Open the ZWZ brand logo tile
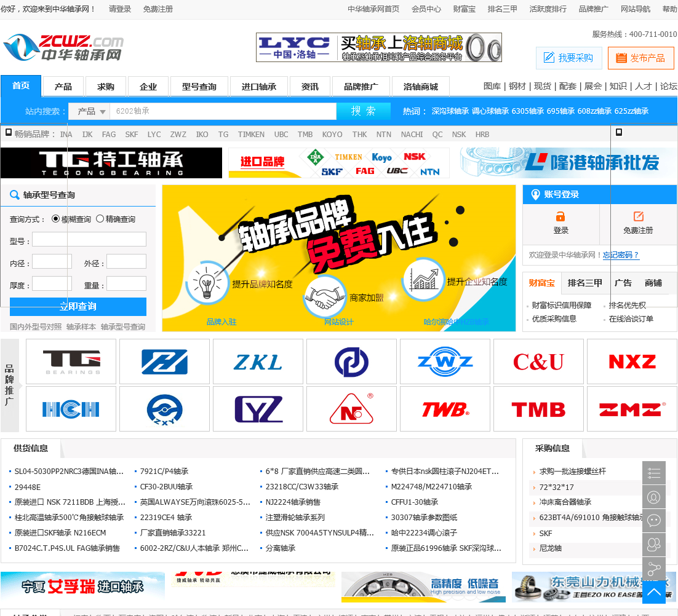 point(445,361)
